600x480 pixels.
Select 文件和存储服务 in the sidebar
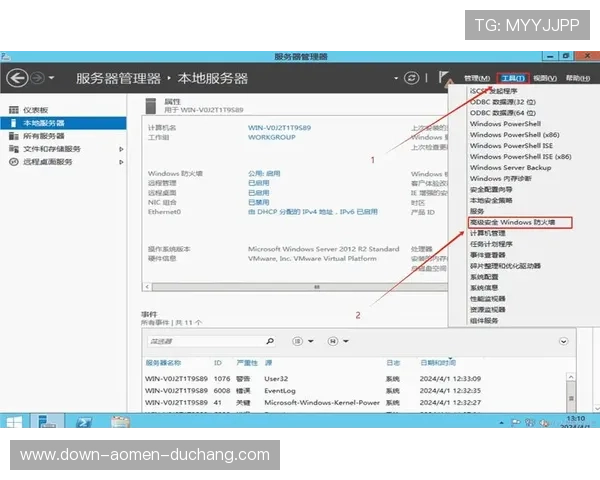pos(52,149)
